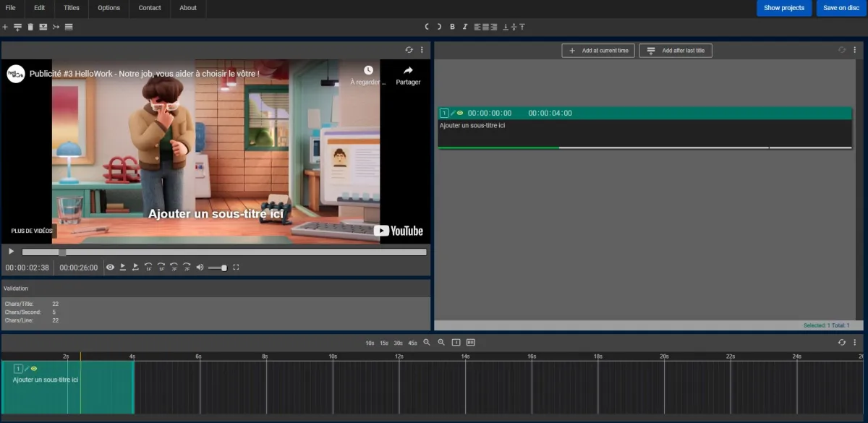
Task: Click Save on disc button
Action: point(841,8)
